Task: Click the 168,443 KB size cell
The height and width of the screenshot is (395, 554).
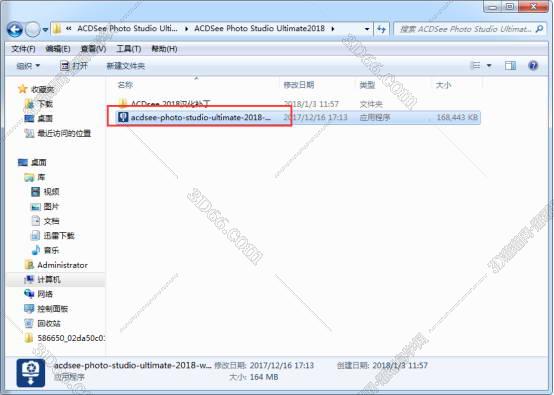Action: coord(457,117)
